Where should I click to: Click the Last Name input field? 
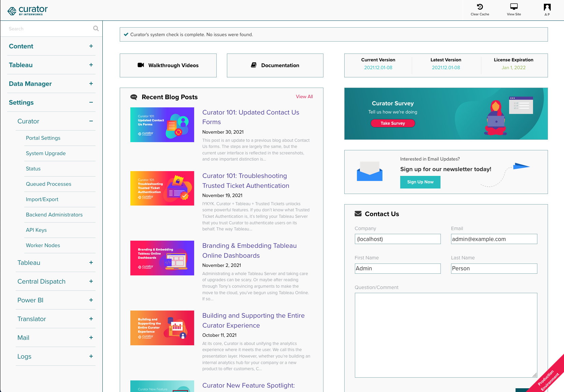pyautogui.click(x=494, y=269)
